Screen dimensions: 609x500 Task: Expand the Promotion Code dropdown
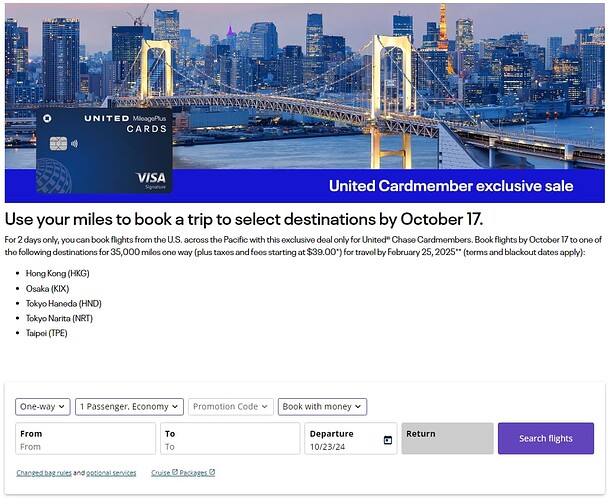click(x=230, y=407)
